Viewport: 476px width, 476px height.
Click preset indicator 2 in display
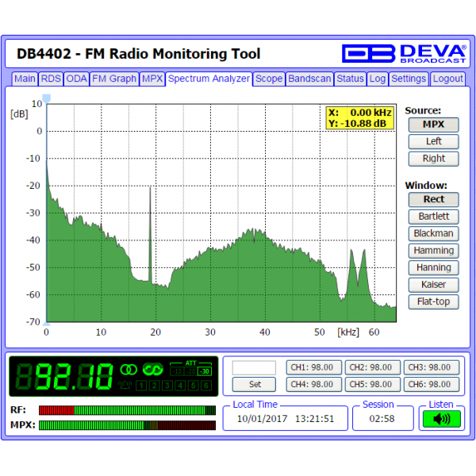coord(154,386)
